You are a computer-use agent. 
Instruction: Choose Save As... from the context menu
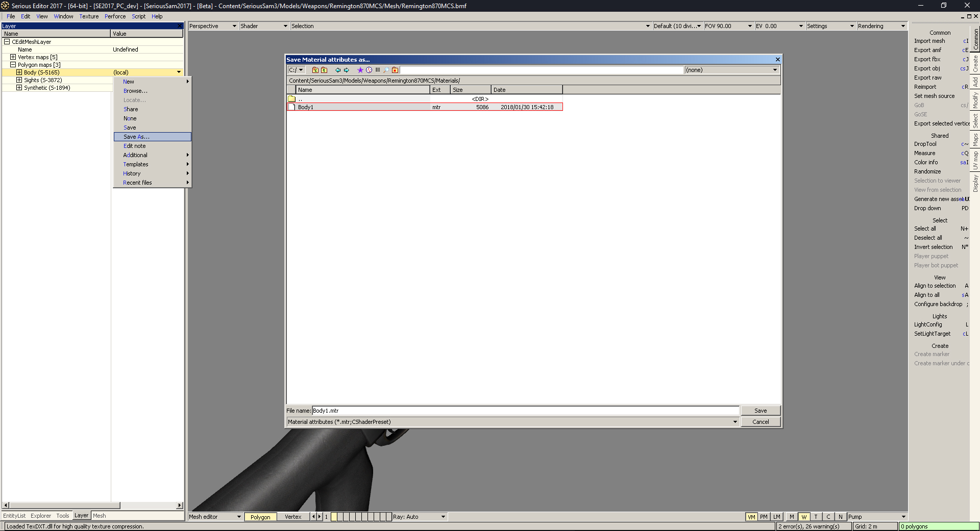coord(153,137)
